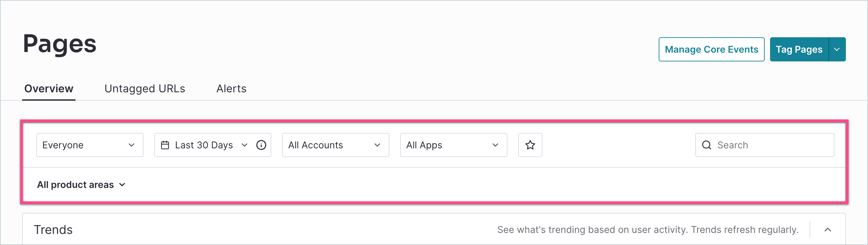Click the Trends section heading
This screenshot has width=868, height=245.
tap(53, 230)
